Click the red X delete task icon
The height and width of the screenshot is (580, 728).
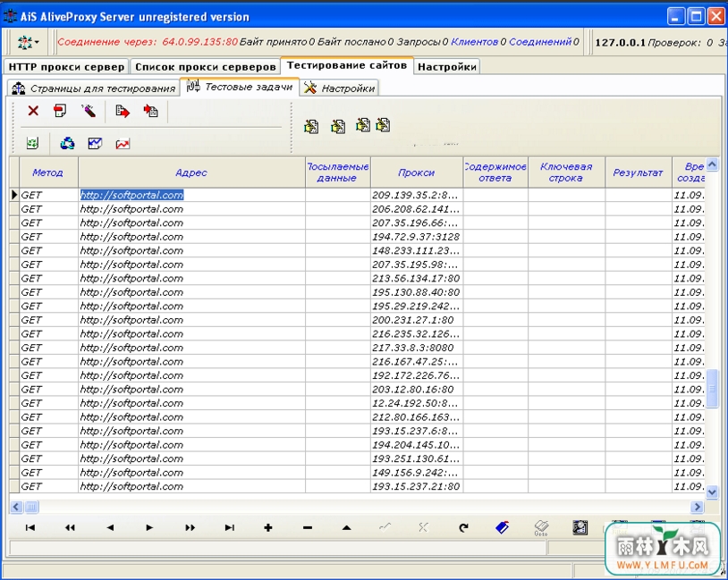(x=33, y=111)
